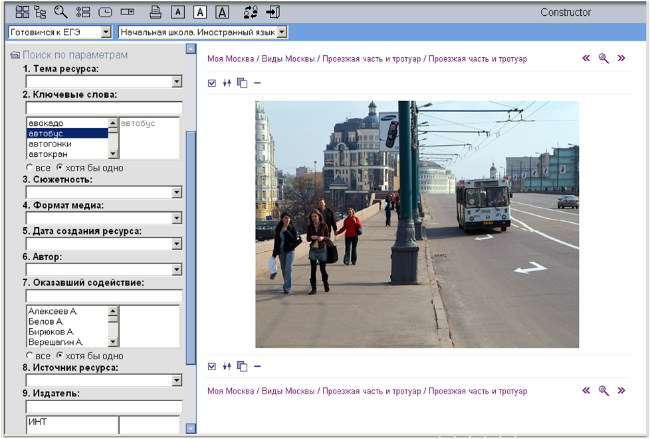The height and width of the screenshot is (439, 650).
Task: Click 'Виды Москвы' breadcrumb link at top
Action: click(286, 59)
